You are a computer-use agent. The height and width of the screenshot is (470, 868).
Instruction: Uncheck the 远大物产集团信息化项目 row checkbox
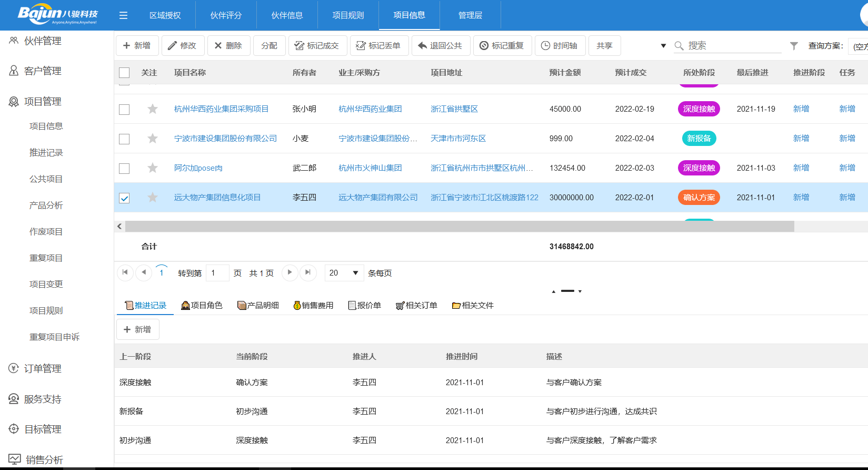pyautogui.click(x=124, y=198)
